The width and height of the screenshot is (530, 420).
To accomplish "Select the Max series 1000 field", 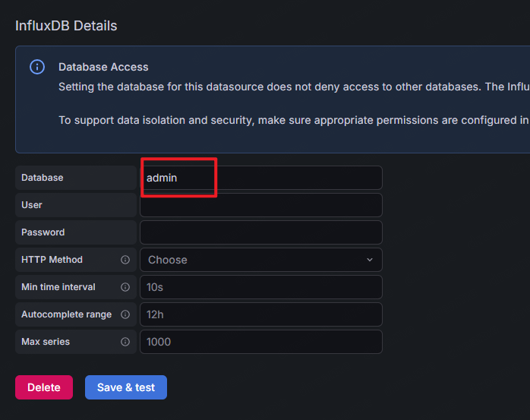I will coord(260,342).
